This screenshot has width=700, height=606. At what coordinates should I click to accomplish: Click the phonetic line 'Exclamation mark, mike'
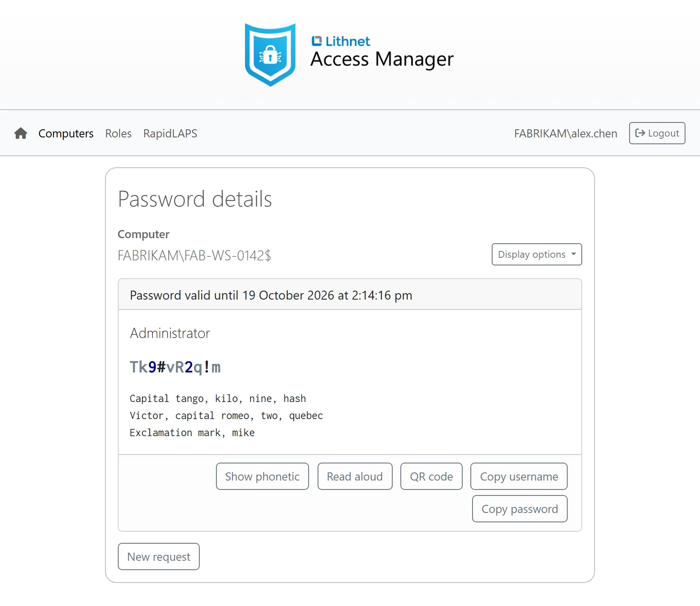[192, 433]
